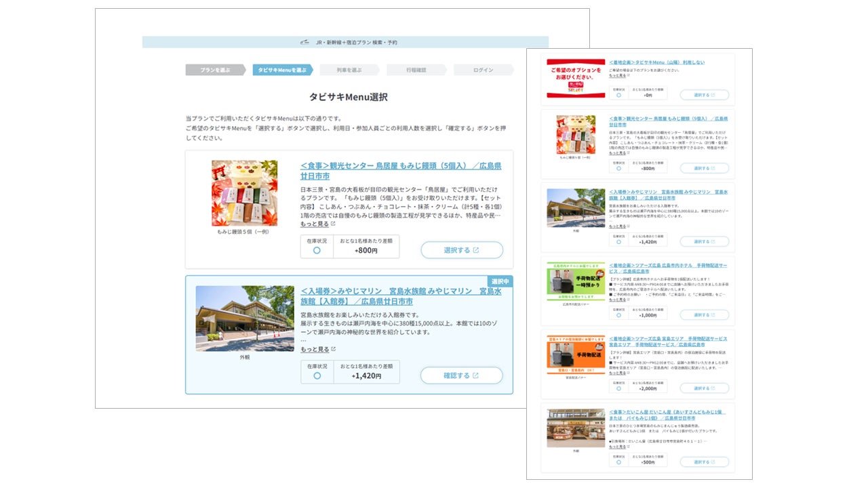Click 選択する on the main page's もみじ饅頭 card
The height and width of the screenshot is (488, 868).
pyautogui.click(x=462, y=250)
